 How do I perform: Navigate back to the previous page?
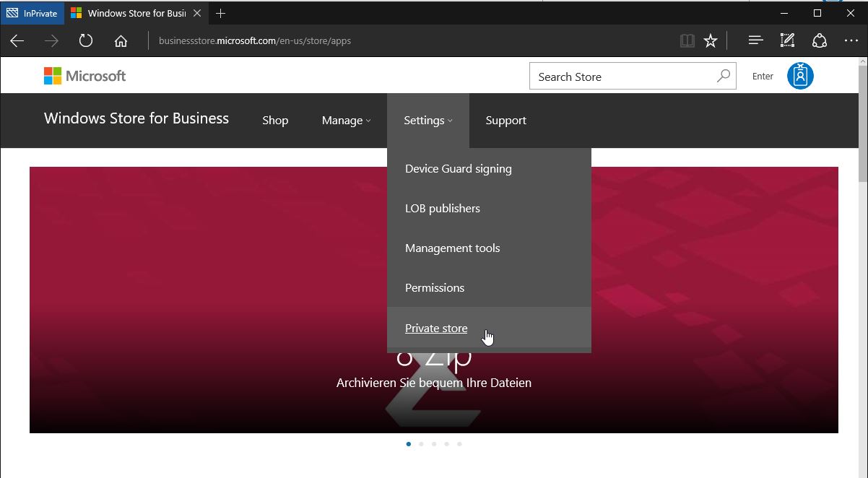point(17,40)
